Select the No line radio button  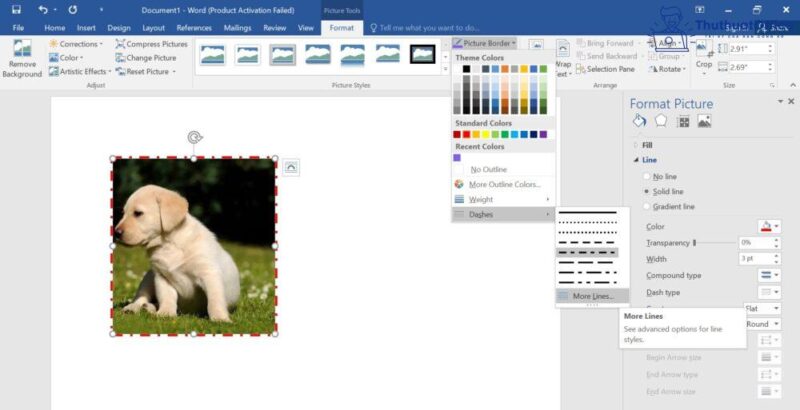646,176
